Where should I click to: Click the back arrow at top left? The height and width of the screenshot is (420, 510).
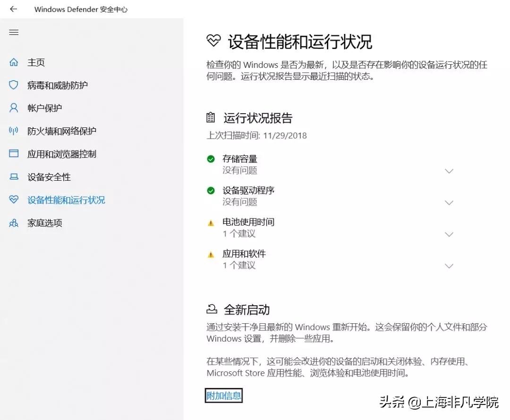(x=13, y=9)
